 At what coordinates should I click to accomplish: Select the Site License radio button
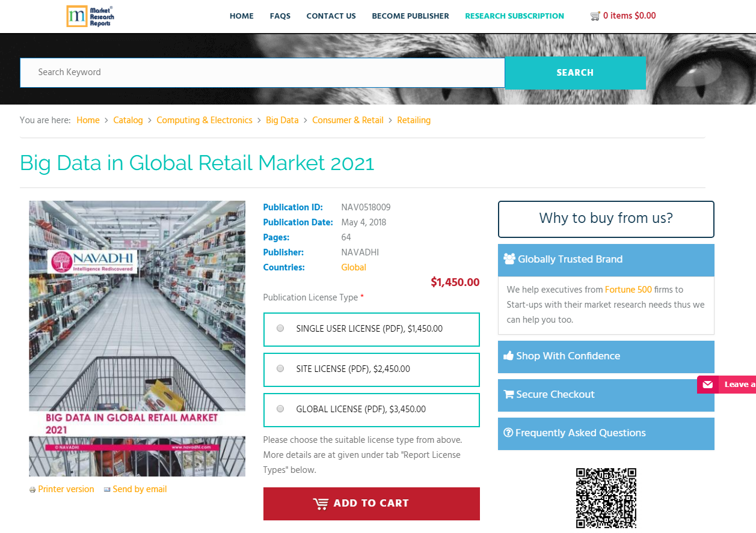tap(280, 368)
